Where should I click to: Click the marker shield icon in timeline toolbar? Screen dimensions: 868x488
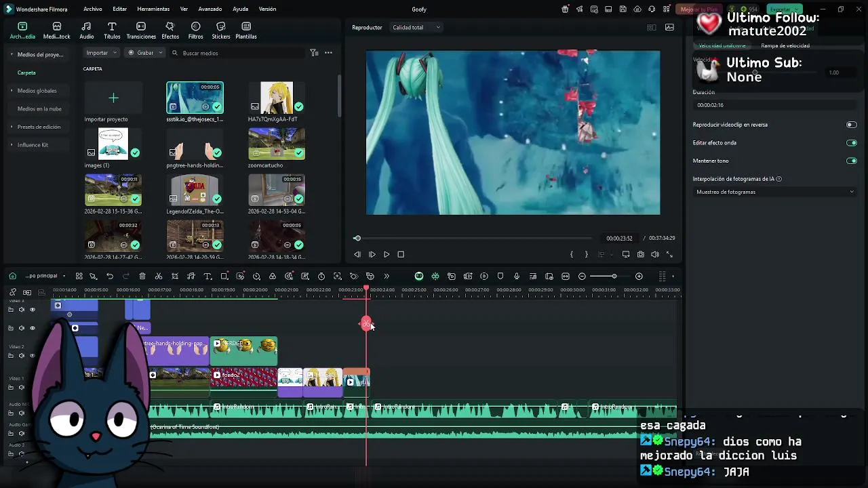tap(500, 276)
